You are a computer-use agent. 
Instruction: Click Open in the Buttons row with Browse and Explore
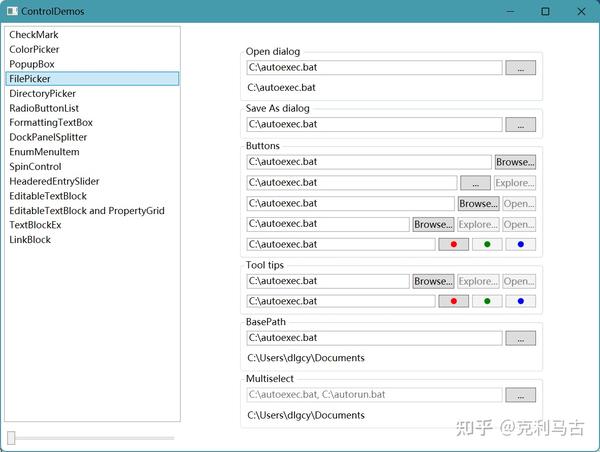tap(519, 224)
